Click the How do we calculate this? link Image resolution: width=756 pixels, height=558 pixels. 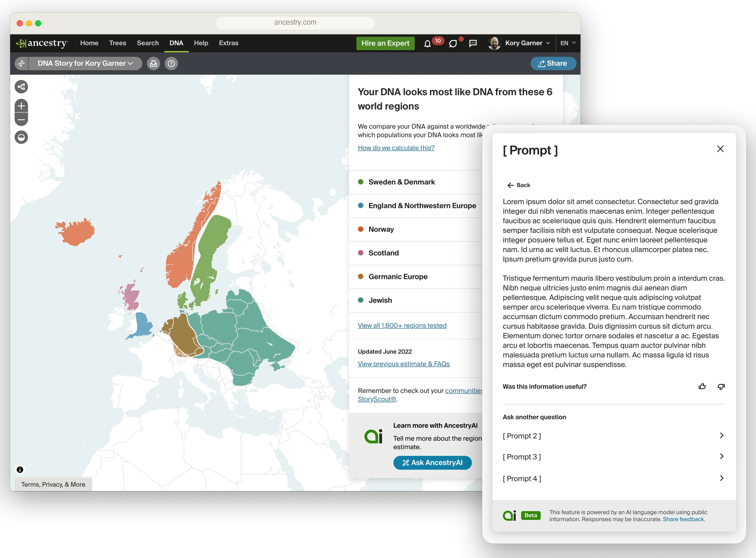[x=396, y=148]
